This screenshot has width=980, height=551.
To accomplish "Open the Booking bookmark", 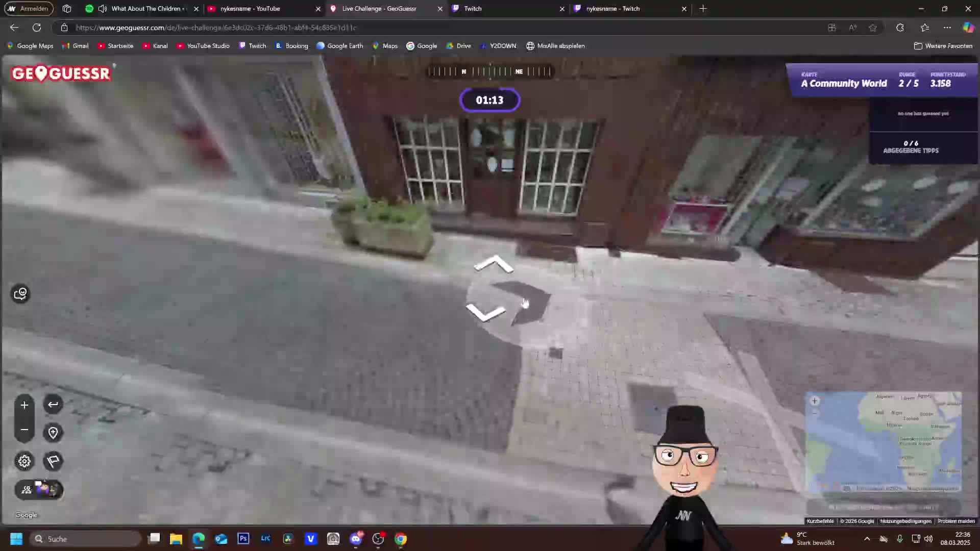I will 292,46.
